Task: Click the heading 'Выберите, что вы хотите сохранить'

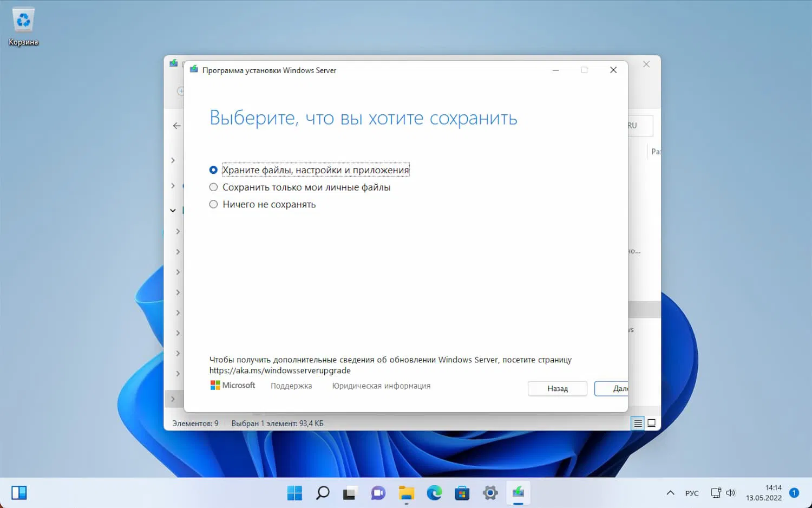Action: [363, 118]
